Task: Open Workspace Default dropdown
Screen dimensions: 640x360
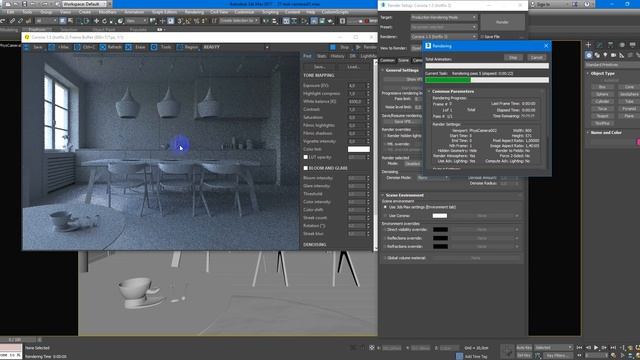Action: click(84, 4)
